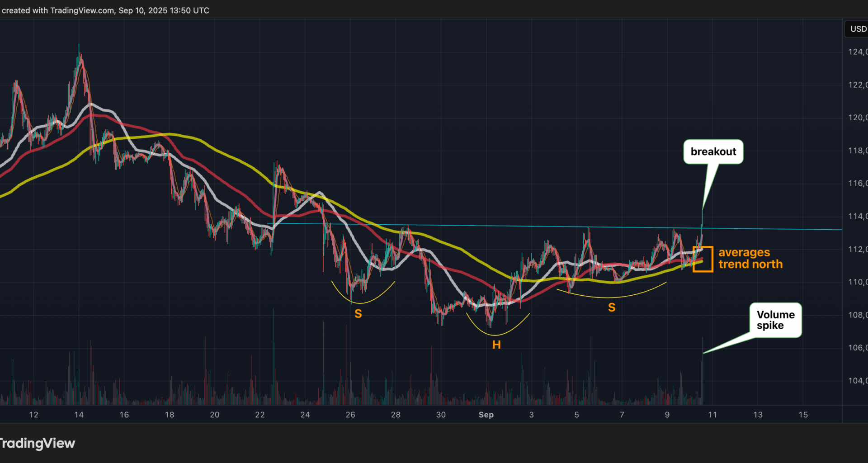Select the "Volume spike" callout bubble
The image size is (868, 463).
[x=775, y=320]
